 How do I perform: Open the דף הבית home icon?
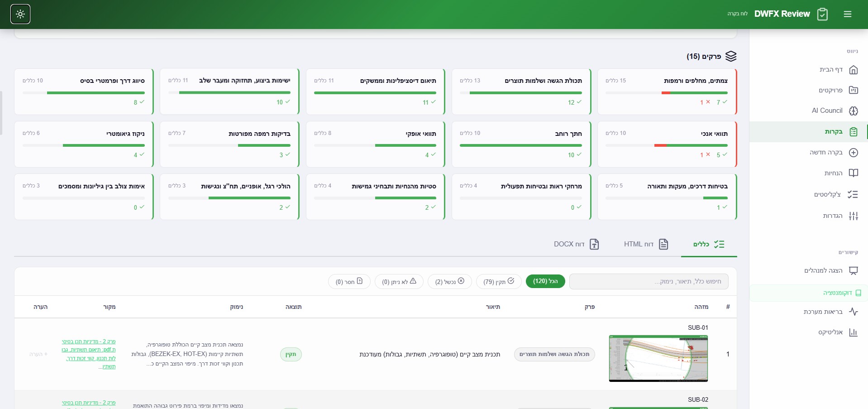(853, 70)
